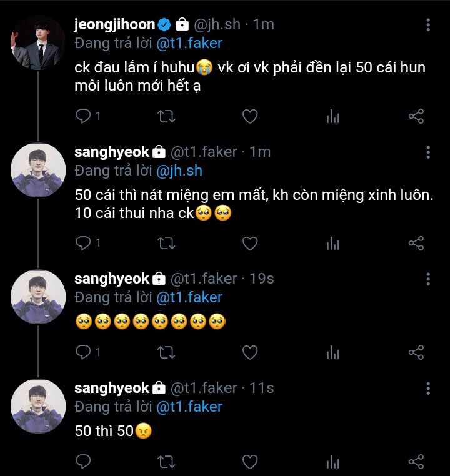Open @t1.faker mention in jeongjihoon's reply line

coord(189,43)
